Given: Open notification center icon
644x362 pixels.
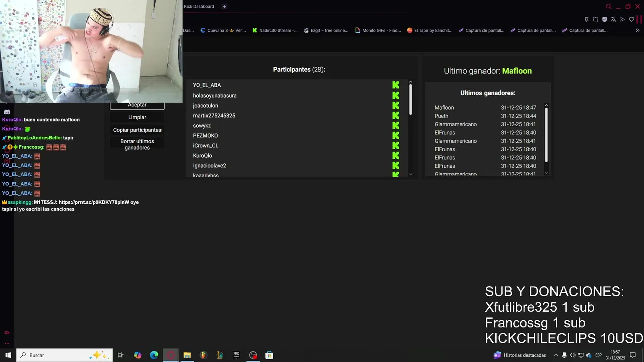Looking at the screenshot, I should (x=633, y=355).
